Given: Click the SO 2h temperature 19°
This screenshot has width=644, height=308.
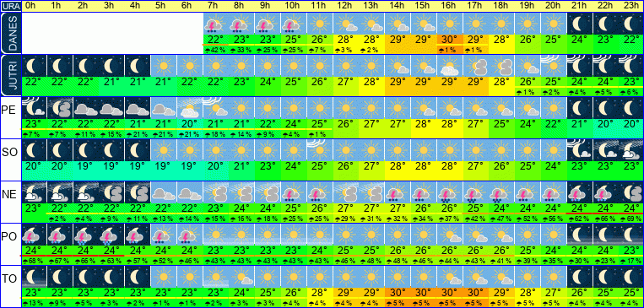Looking at the screenshot, I should [x=86, y=166].
